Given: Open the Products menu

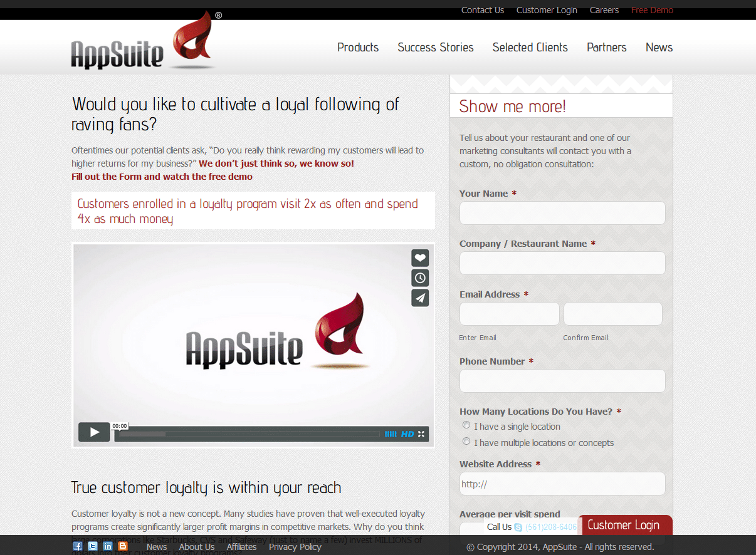Looking at the screenshot, I should (x=358, y=48).
